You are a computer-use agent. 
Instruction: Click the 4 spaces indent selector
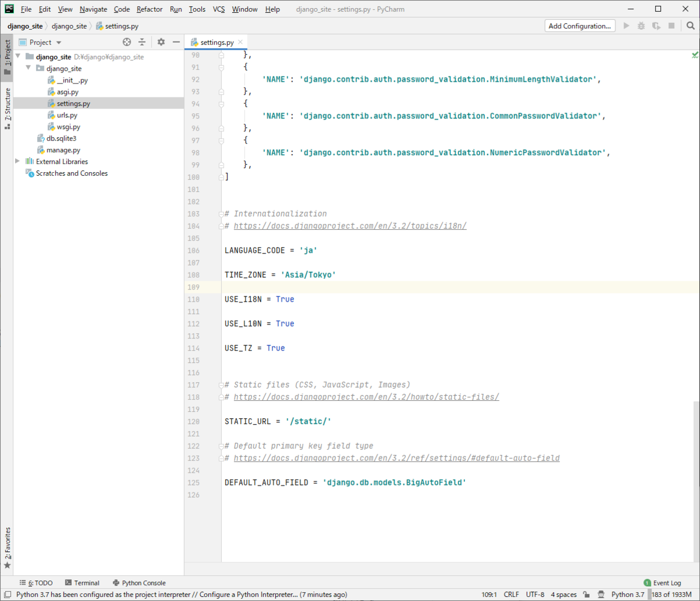[x=563, y=595]
